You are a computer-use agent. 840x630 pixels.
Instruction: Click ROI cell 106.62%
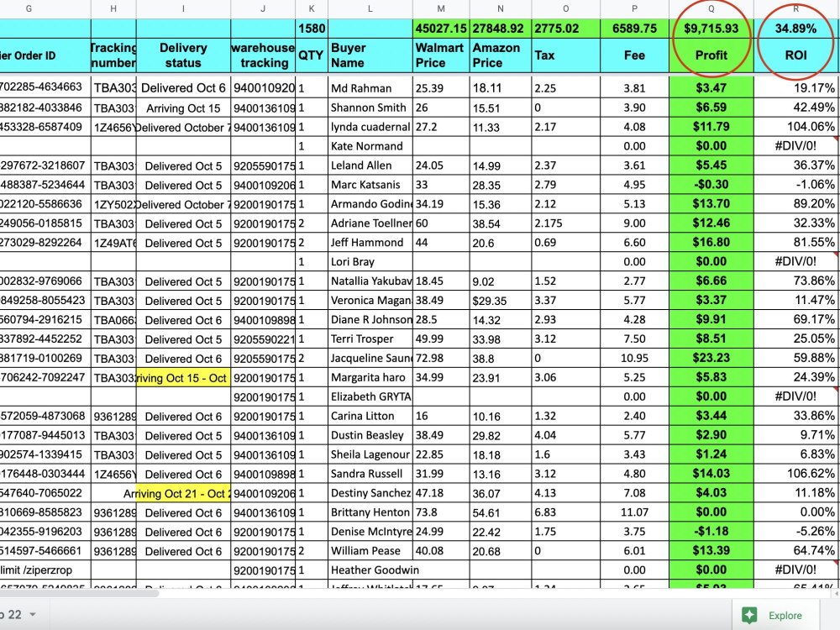coord(795,474)
